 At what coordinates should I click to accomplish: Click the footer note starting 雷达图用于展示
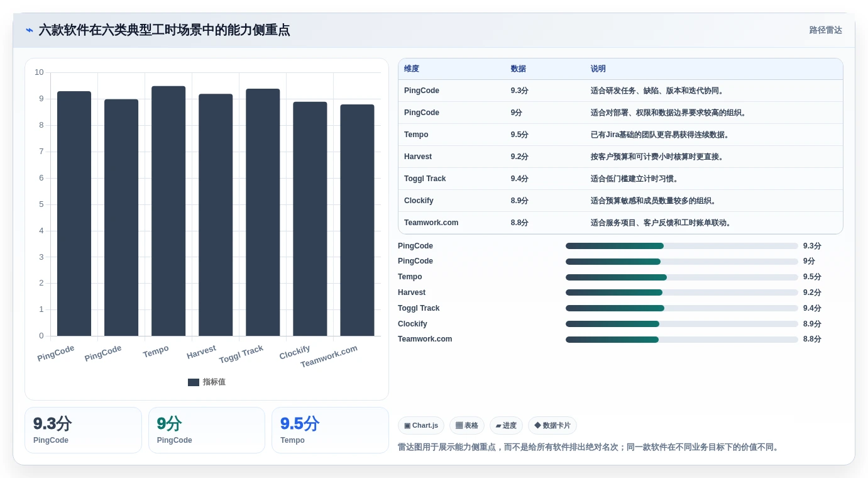[590, 448]
